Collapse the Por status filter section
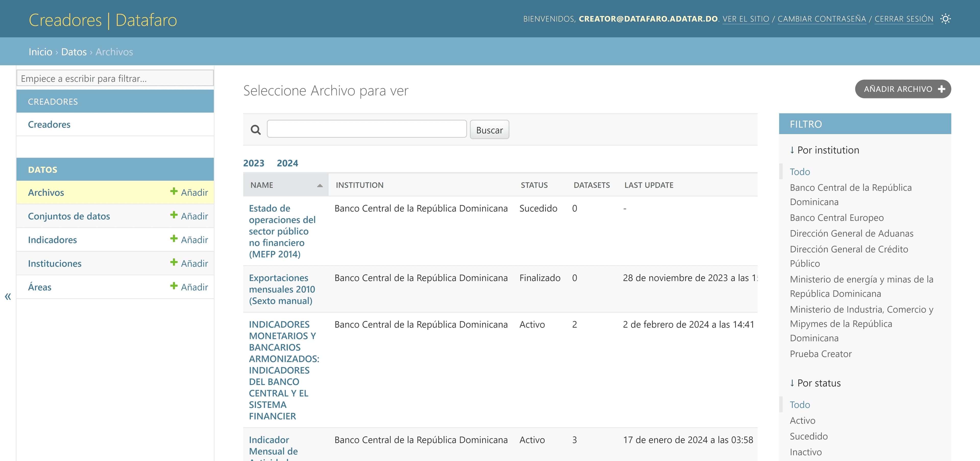Image resolution: width=980 pixels, height=461 pixels. tap(815, 383)
